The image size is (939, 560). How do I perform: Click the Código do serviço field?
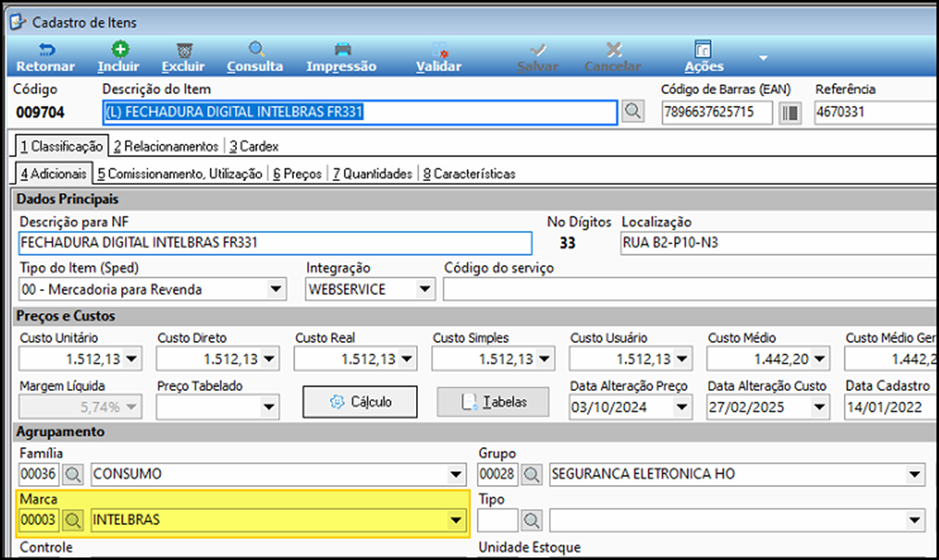(690, 289)
